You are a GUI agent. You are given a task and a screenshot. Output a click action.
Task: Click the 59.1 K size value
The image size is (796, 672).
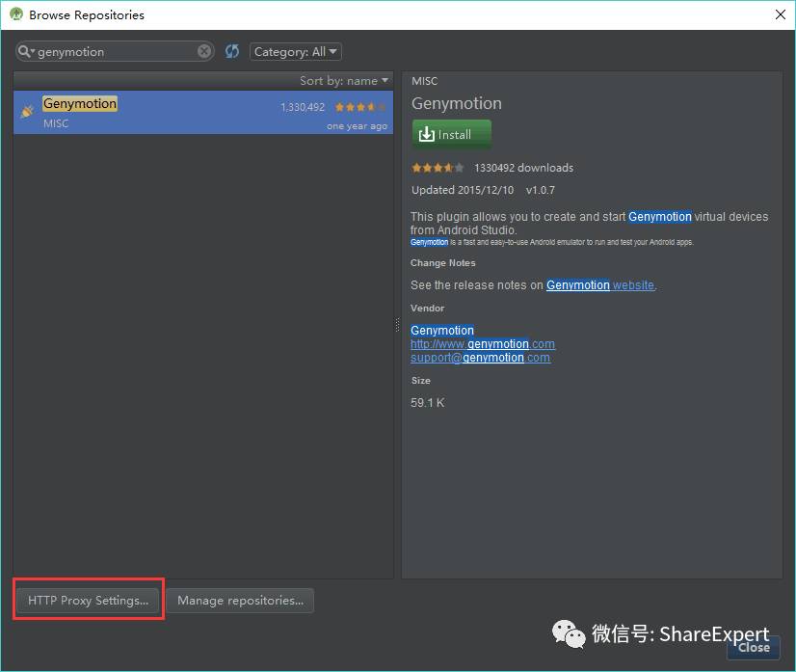428,403
